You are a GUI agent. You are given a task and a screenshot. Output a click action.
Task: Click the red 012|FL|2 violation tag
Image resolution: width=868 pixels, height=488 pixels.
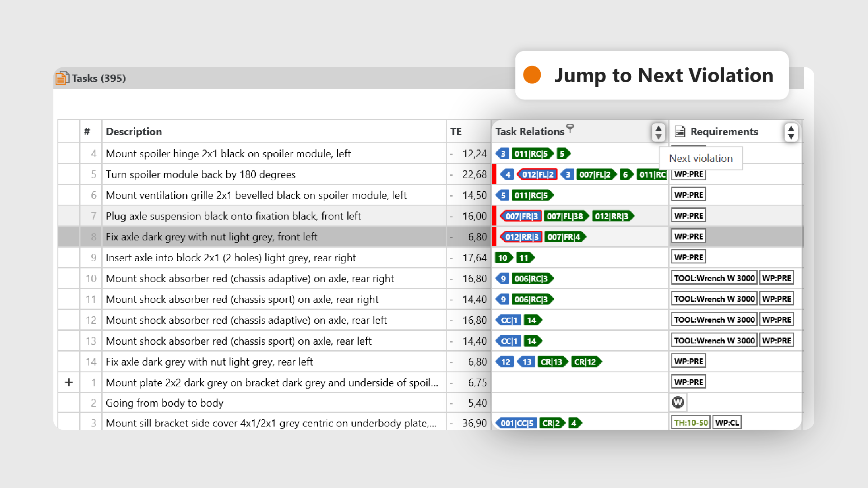point(537,174)
